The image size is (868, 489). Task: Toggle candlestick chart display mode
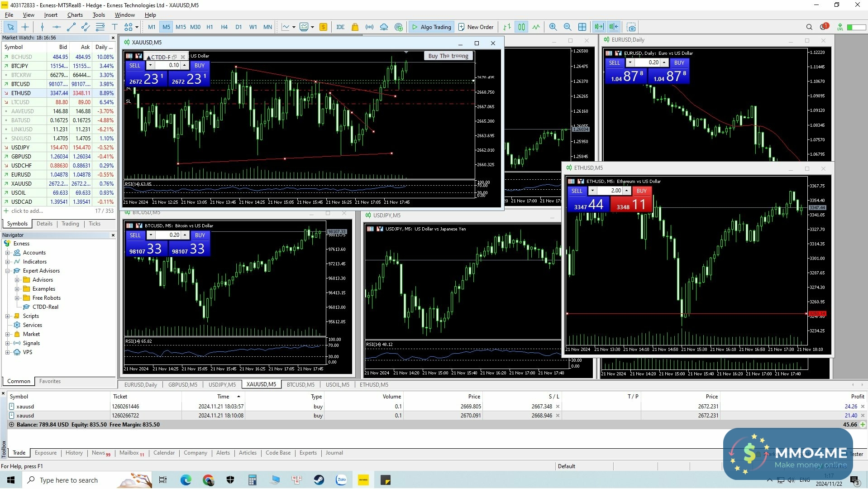tap(521, 27)
